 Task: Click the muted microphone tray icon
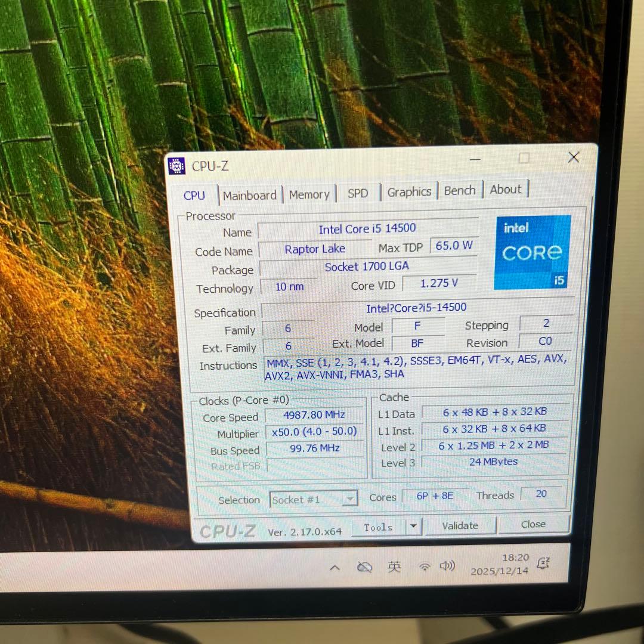click(x=364, y=566)
